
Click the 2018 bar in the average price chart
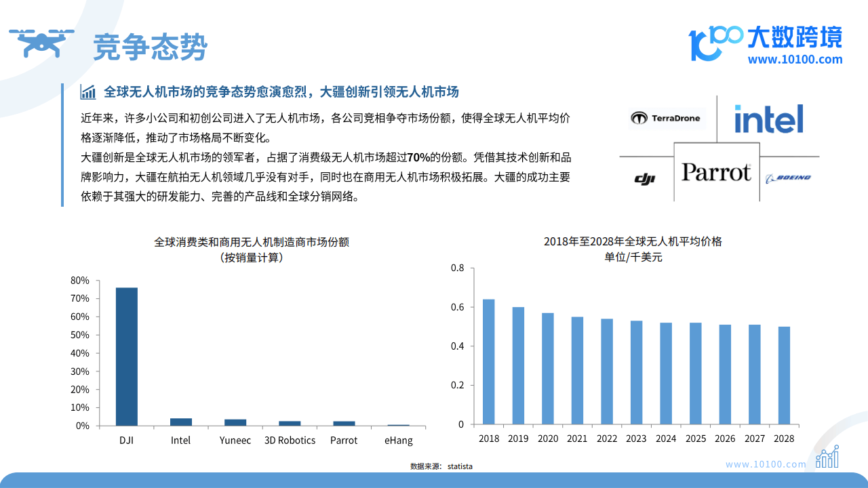(488, 361)
